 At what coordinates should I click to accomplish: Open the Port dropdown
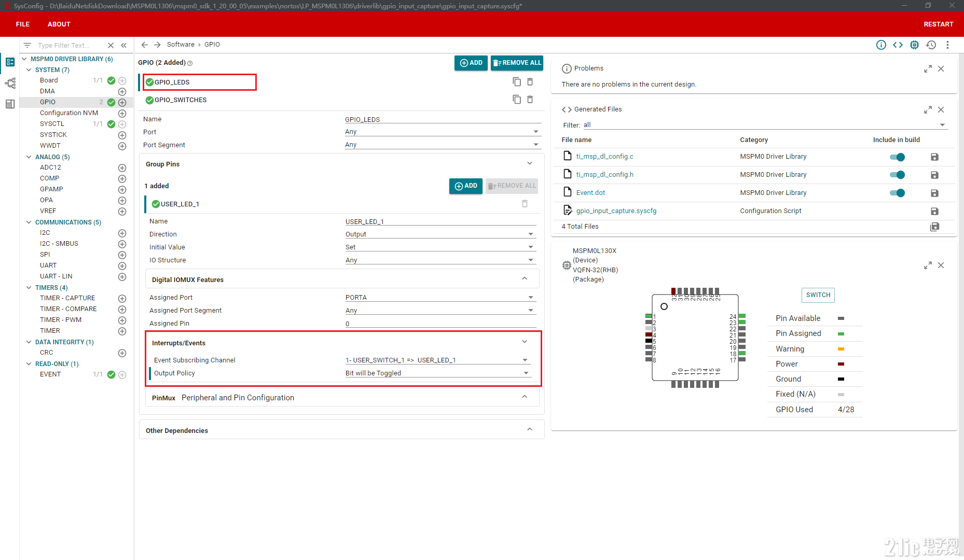443,132
